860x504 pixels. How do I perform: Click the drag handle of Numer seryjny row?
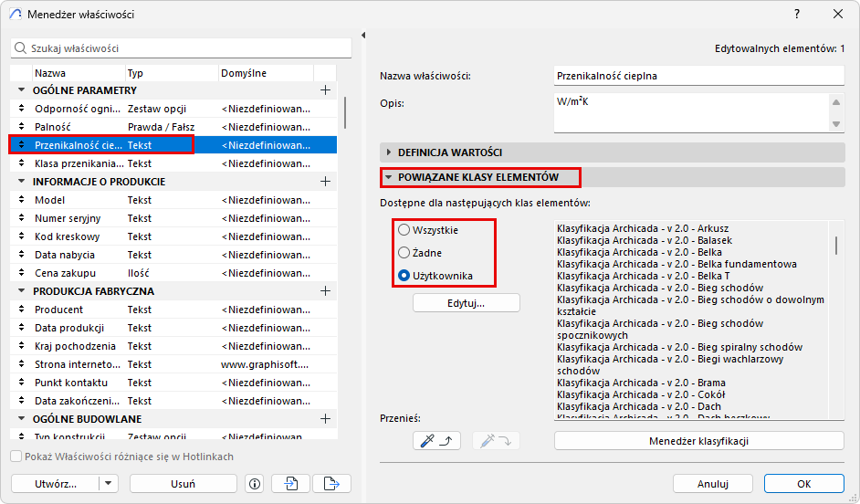click(21, 218)
